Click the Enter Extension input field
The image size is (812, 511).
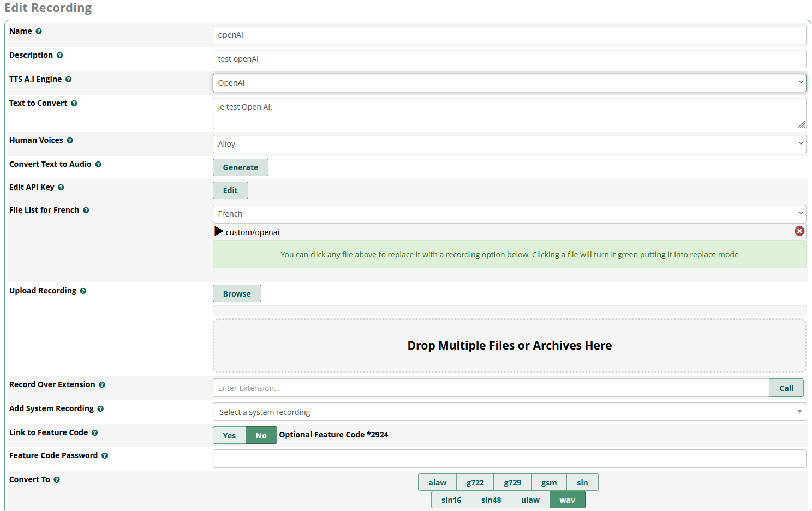click(491, 388)
